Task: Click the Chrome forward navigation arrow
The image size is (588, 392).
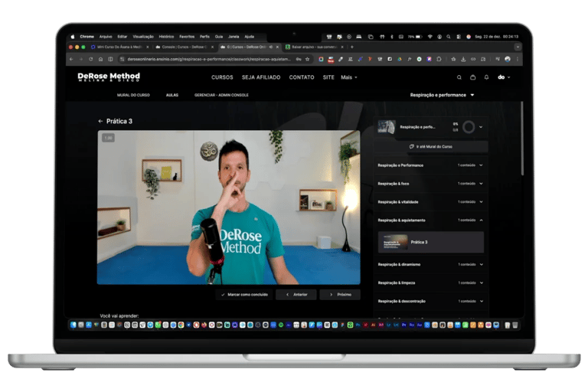Action: [x=81, y=59]
